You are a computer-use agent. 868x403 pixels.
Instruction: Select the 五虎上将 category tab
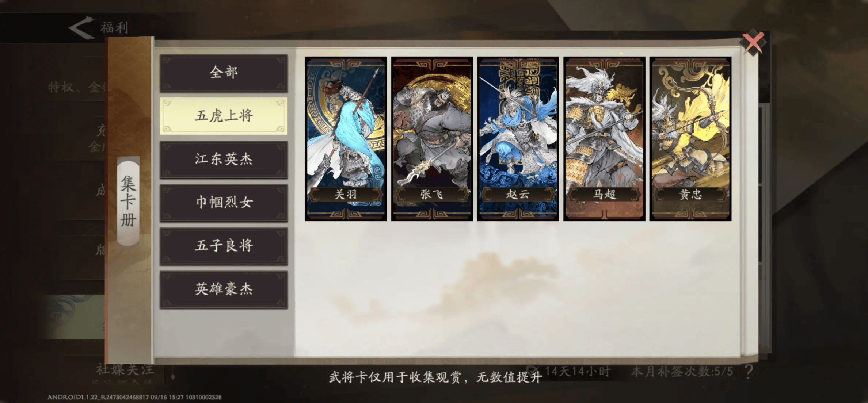coord(224,116)
